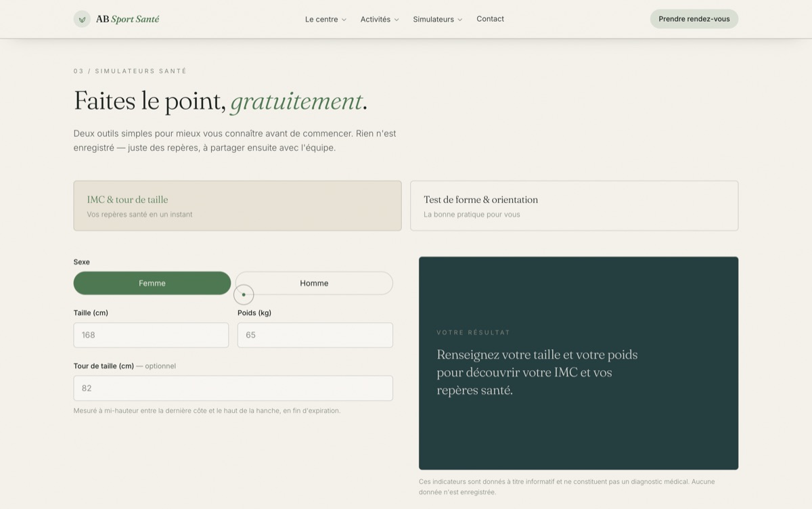Click Prendre rendez-vous button
Screen dimensions: 812x509
click(x=694, y=19)
